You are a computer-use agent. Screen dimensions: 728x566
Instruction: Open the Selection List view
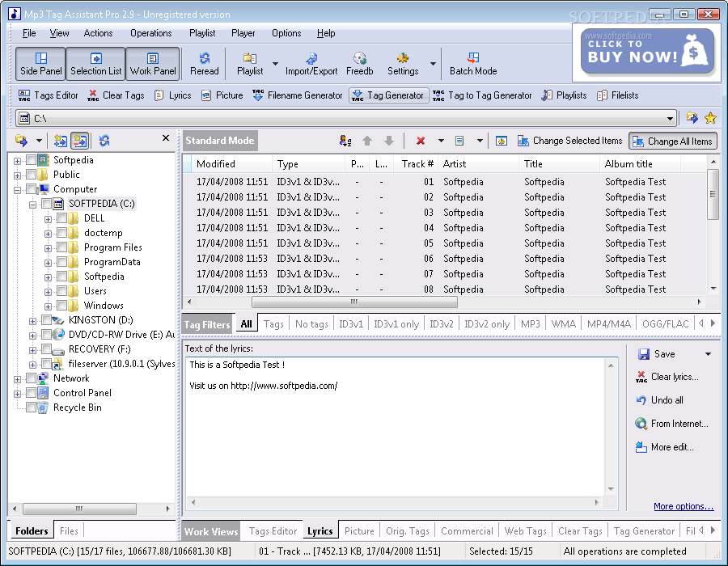95,64
